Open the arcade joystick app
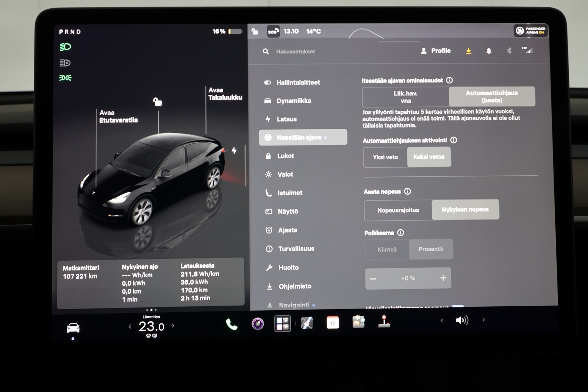 click(x=384, y=322)
